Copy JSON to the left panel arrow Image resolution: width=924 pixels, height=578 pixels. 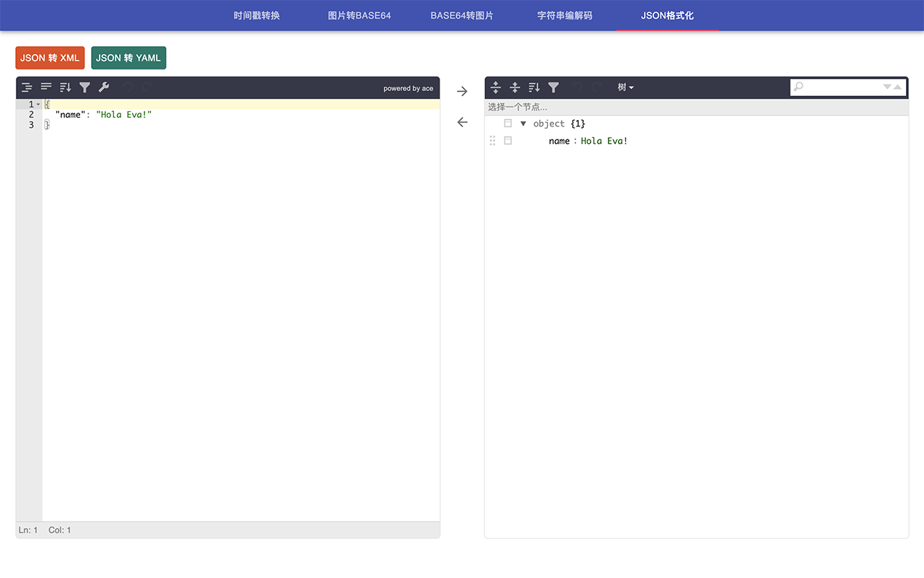tap(463, 122)
